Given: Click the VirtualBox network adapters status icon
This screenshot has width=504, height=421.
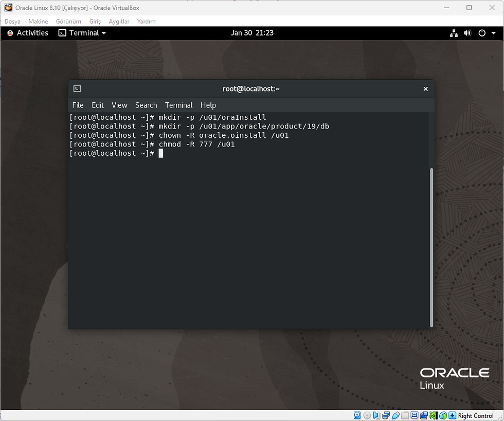Looking at the screenshot, I should 386,415.
